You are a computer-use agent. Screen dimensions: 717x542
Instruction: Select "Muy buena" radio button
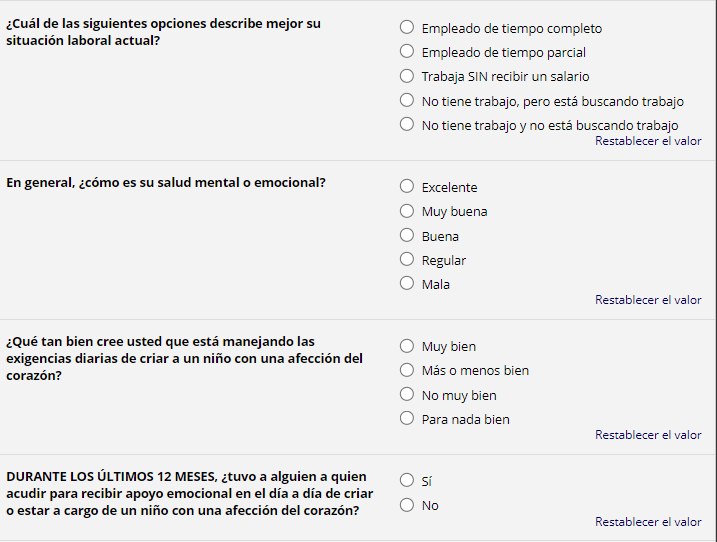coord(406,211)
